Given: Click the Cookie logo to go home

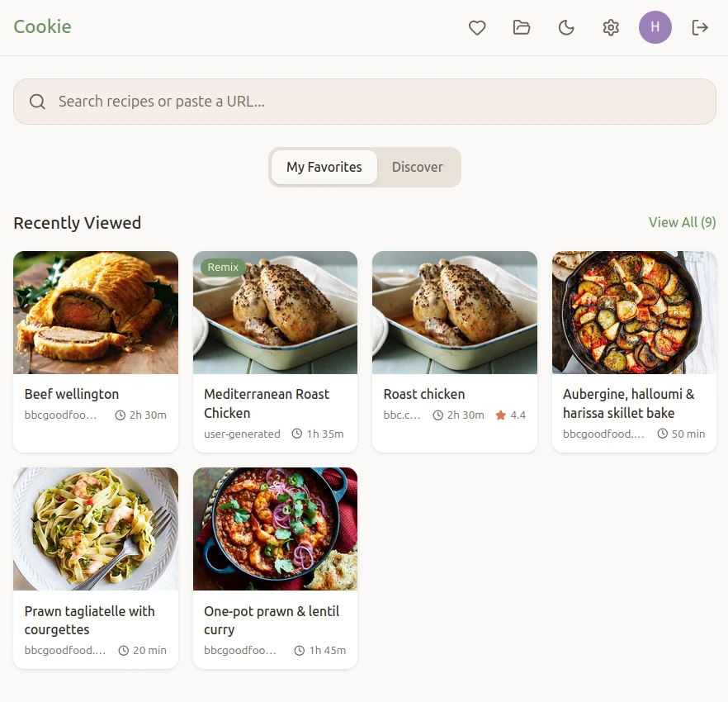Looking at the screenshot, I should click(42, 26).
